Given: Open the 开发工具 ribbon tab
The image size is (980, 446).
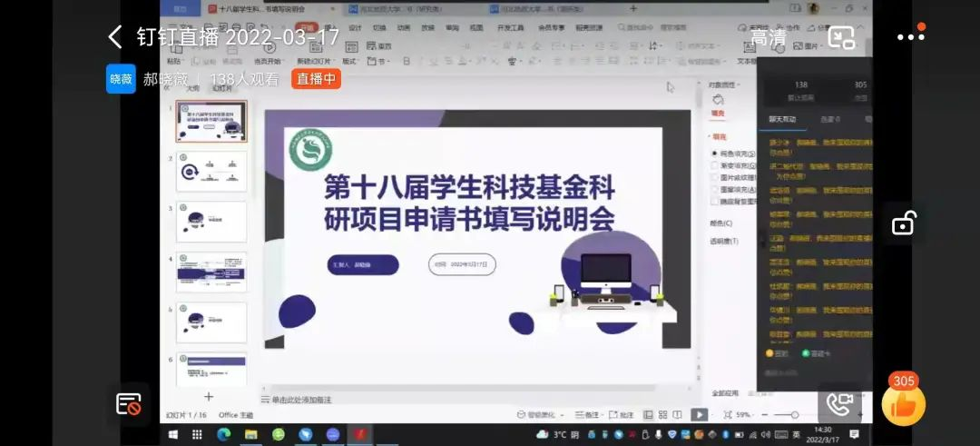Looking at the screenshot, I should pos(510,27).
